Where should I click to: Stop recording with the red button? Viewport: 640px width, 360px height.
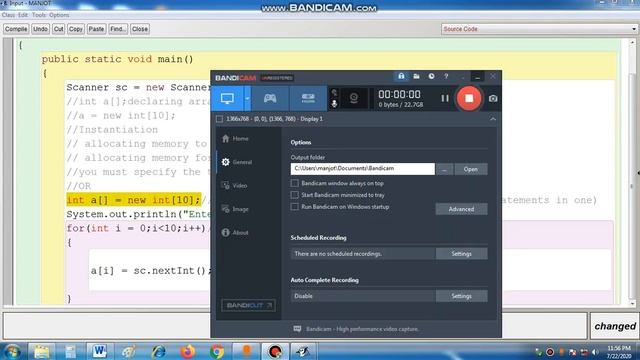[x=469, y=98]
